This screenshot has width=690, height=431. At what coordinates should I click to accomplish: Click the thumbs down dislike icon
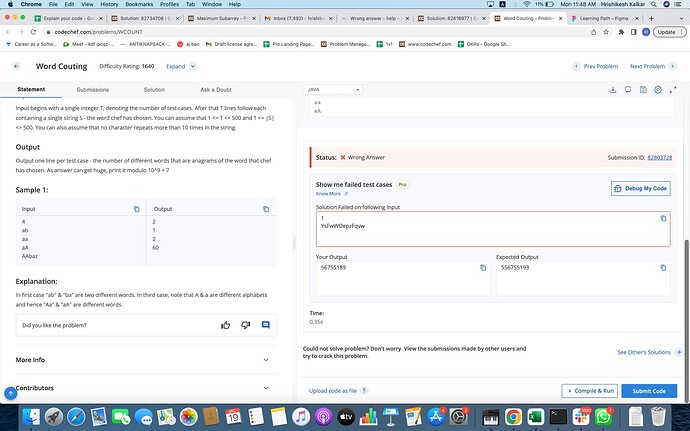pos(246,325)
